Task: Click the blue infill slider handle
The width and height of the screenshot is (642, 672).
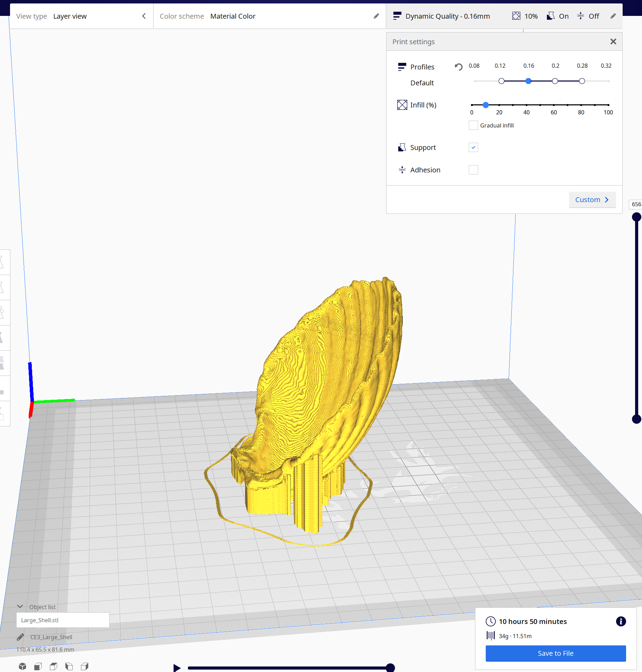Action: 485,105
